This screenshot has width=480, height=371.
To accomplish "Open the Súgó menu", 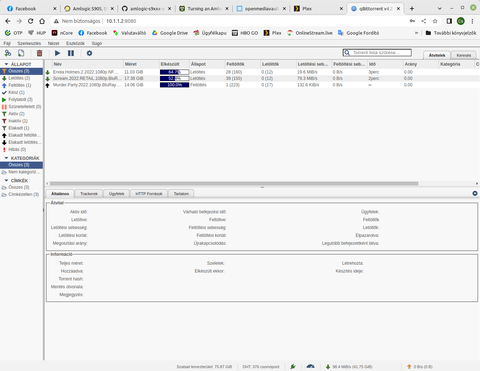I will [x=97, y=43].
